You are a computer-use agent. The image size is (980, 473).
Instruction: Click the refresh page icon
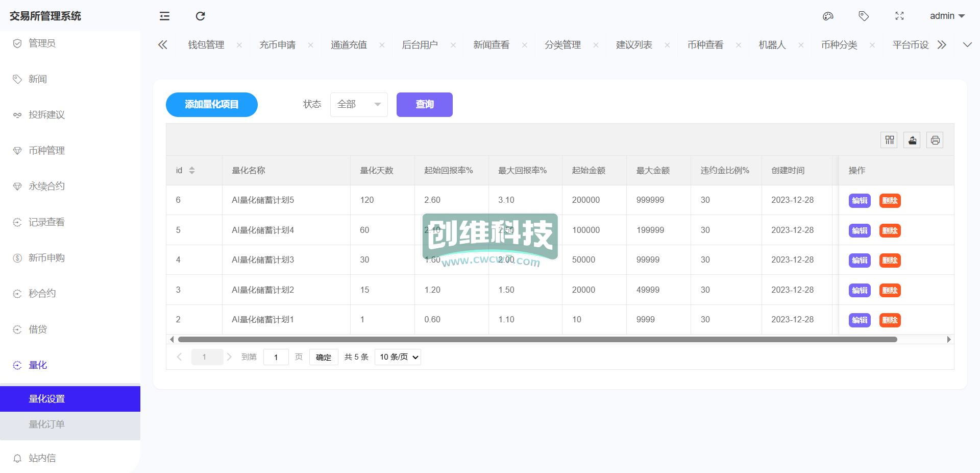200,16
